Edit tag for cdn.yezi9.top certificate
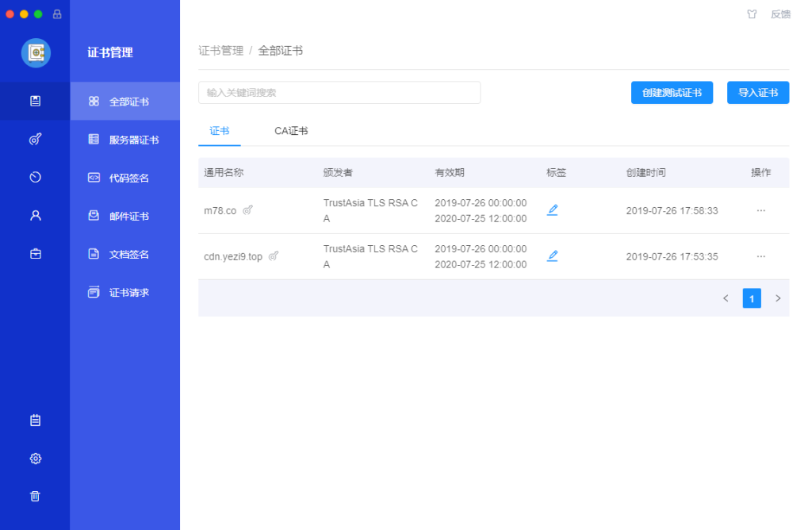The image size is (812, 530). point(553,256)
